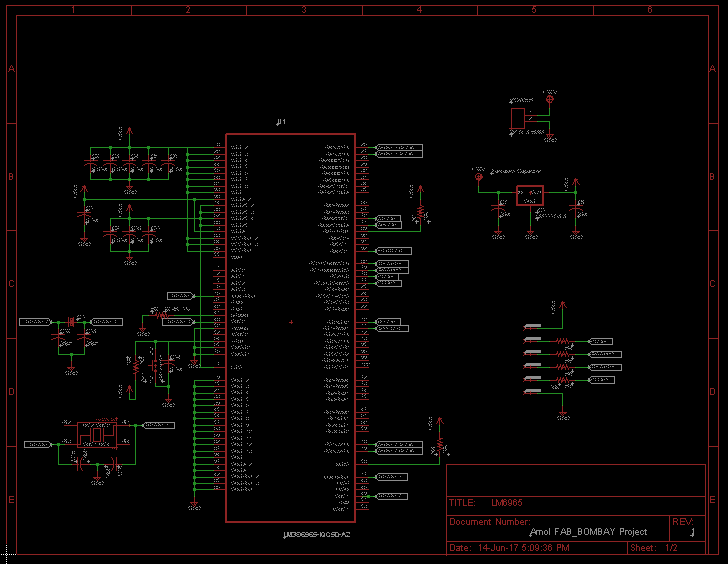Select the frame column marker 4
Screen dimensions: 728x564
(419, 10)
